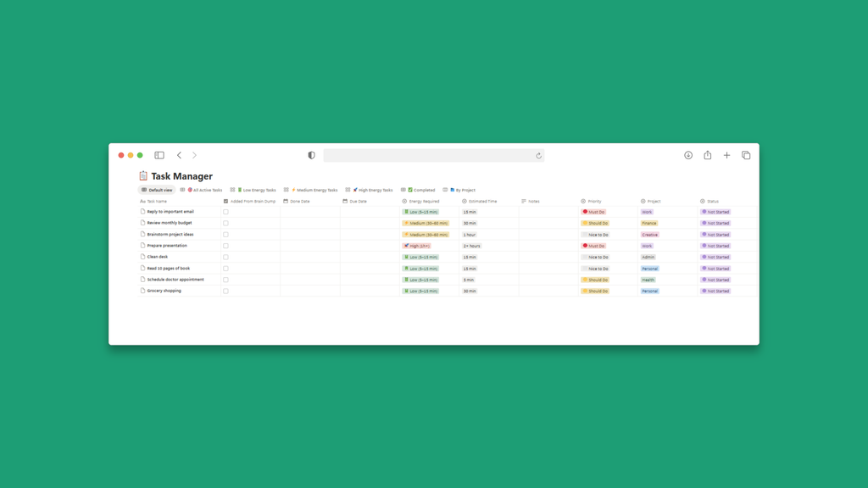This screenshot has height=488, width=868.
Task: Check Brain Dump box for Review monthly budget
Action: click(x=225, y=223)
